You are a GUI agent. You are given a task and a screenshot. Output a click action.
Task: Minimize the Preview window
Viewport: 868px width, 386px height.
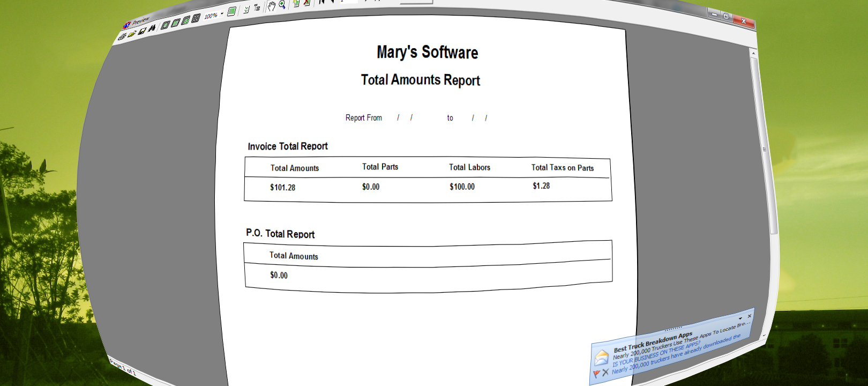(x=714, y=14)
